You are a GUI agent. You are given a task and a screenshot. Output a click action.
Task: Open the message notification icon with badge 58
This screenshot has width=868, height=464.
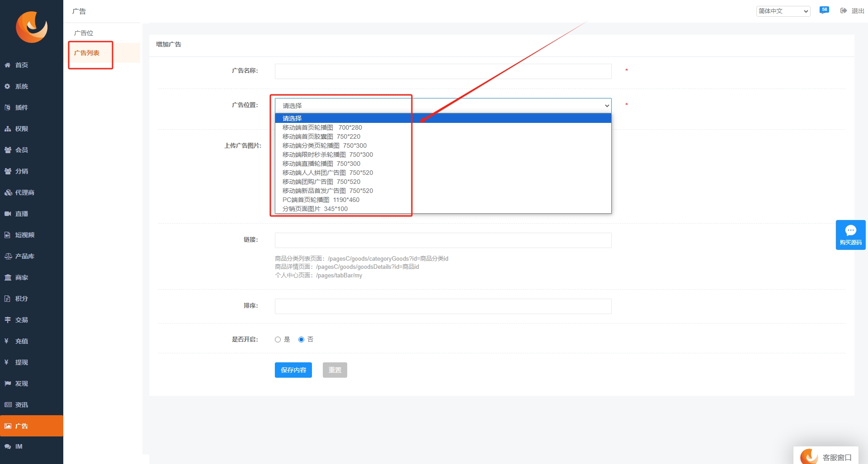(x=824, y=10)
